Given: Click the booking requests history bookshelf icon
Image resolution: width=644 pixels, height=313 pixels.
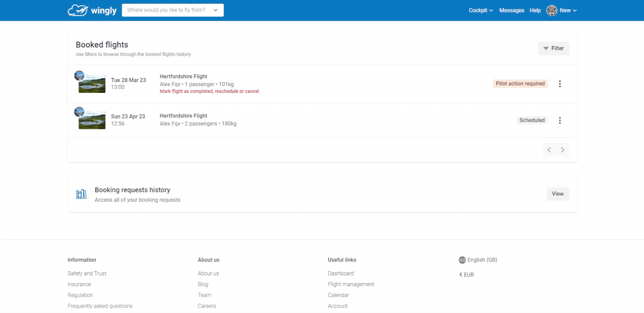Looking at the screenshot, I should (81, 194).
